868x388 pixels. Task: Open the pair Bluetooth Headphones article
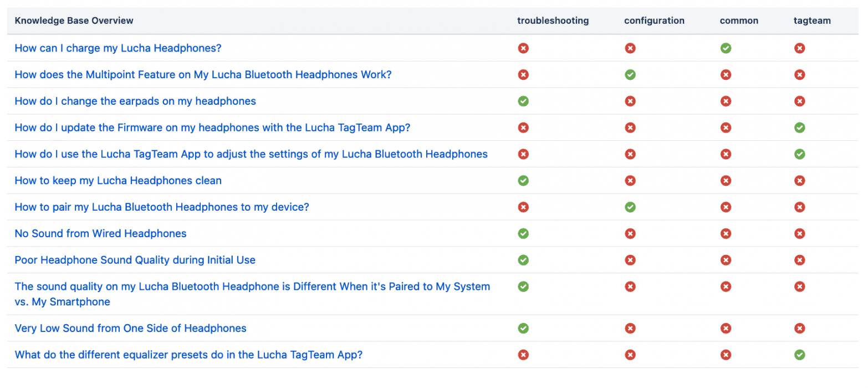(162, 207)
